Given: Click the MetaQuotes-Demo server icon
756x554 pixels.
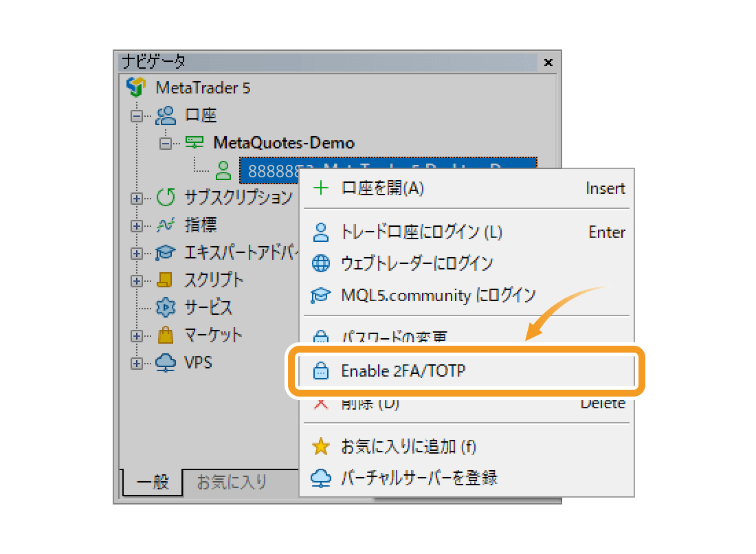Looking at the screenshot, I should coord(194,143).
